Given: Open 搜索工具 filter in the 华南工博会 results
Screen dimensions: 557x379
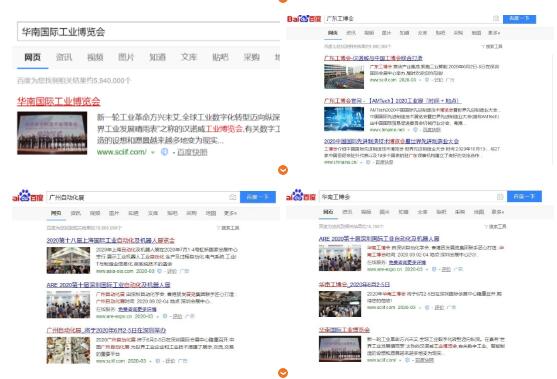Looking at the screenshot, I should [x=495, y=226].
